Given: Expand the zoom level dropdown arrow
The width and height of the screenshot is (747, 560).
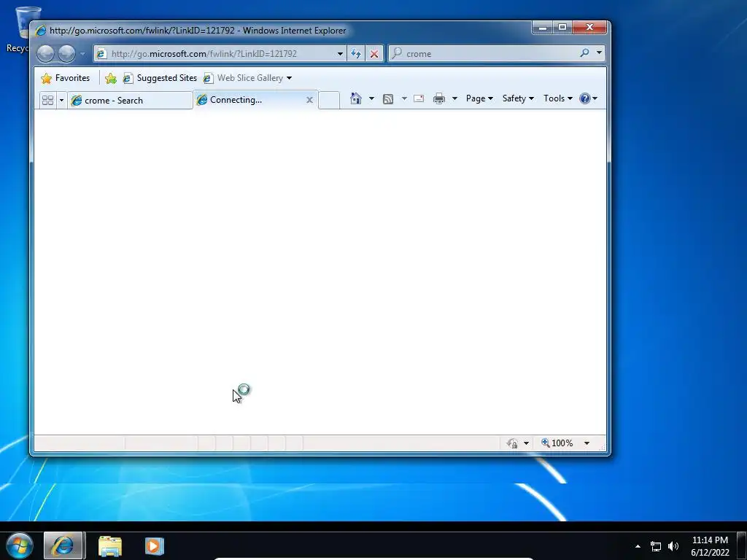Looking at the screenshot, I should [x=587, y=443].
